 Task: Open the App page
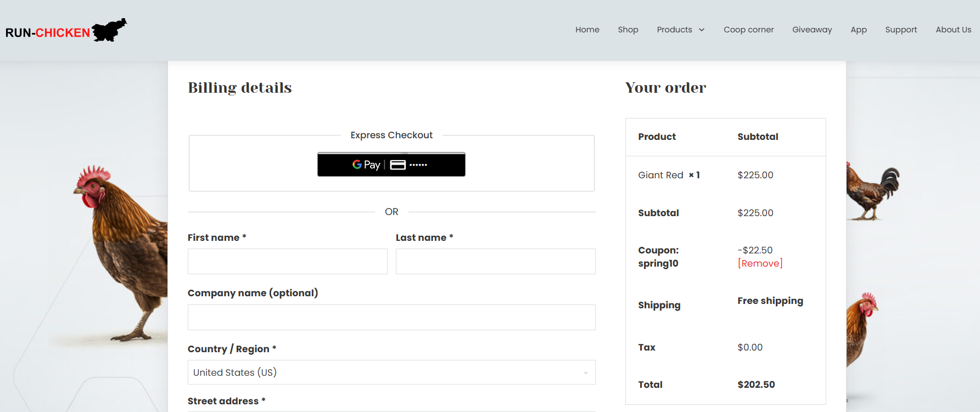(859, 30)
